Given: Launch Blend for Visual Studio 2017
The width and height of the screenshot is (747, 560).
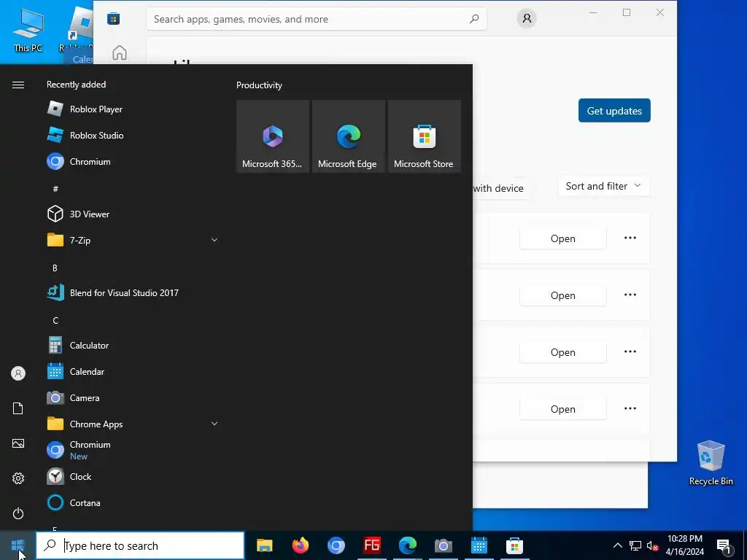Looking at the screenshot, I should [x=133, y=293].
